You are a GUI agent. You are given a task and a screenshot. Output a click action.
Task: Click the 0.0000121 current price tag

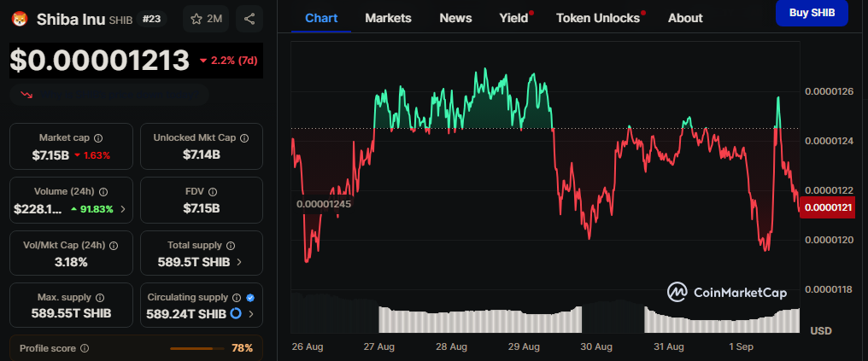(x=829, y=208)
